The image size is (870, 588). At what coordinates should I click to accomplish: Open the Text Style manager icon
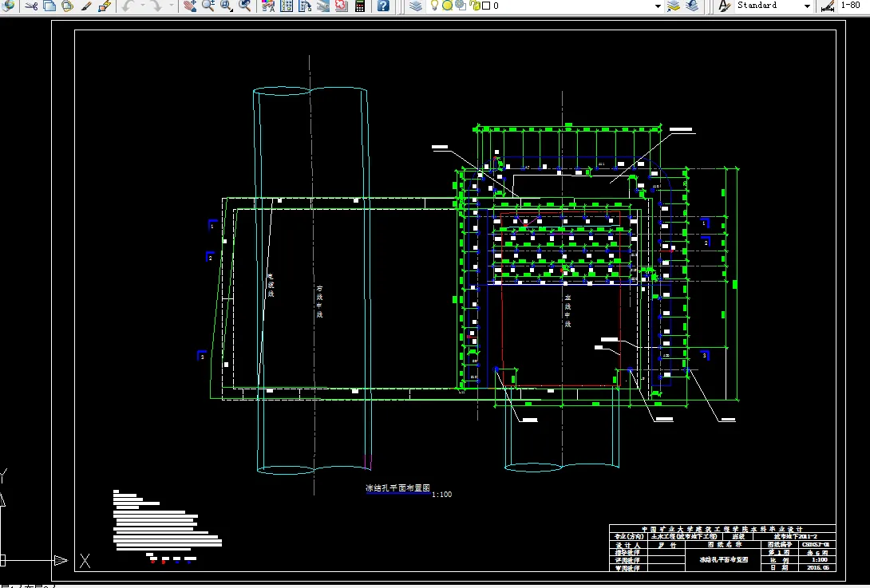(x=724, y=6)
